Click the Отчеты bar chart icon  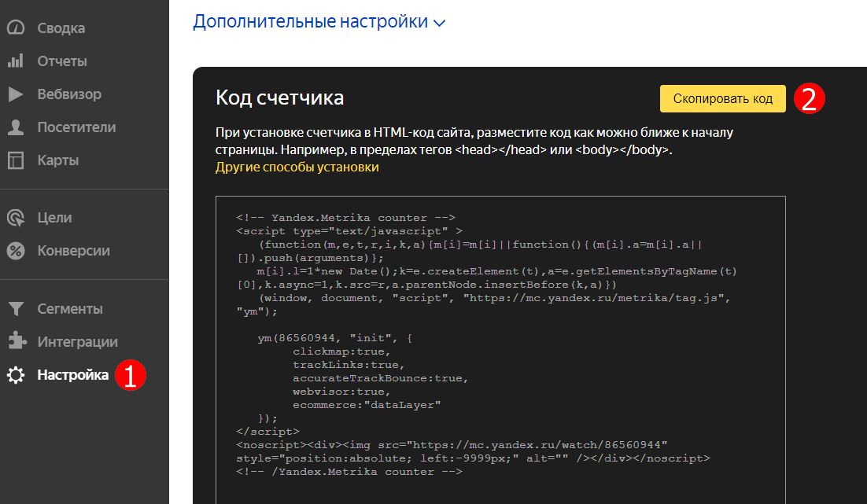point(16,61)
